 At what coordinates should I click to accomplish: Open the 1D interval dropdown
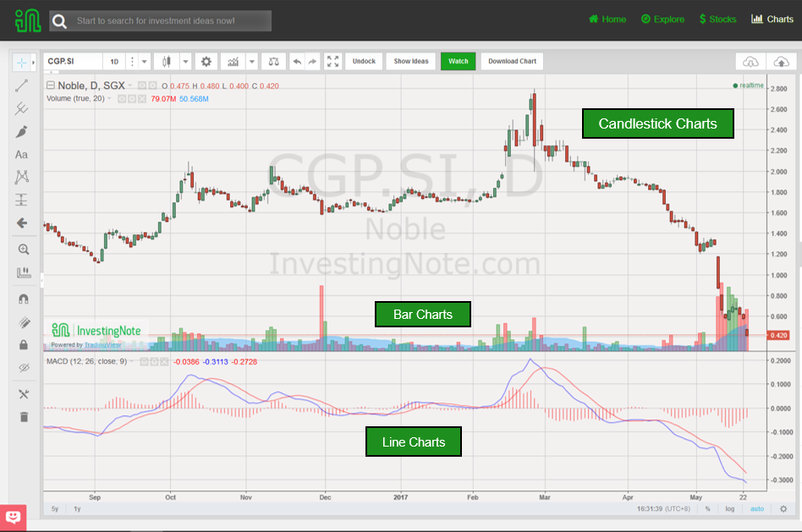pyautogui.click(x=144, y=61)
